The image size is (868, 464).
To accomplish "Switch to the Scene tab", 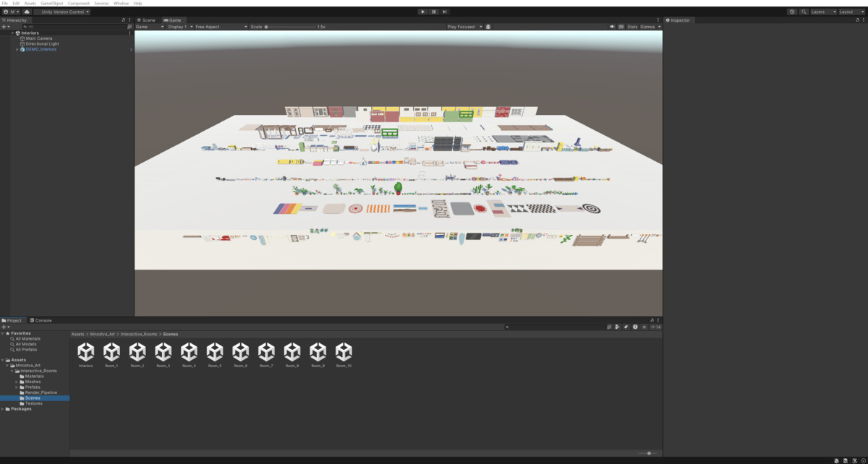I will pos(146,20).
